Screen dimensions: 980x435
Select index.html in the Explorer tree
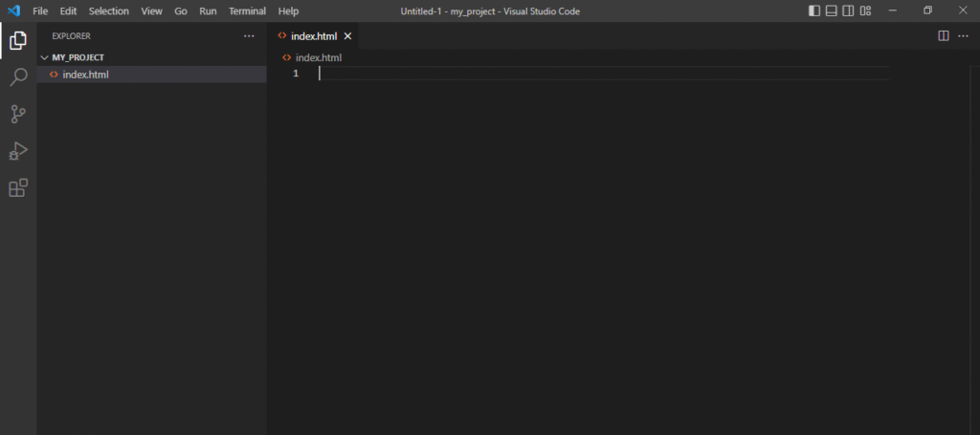tap(85, 75)
